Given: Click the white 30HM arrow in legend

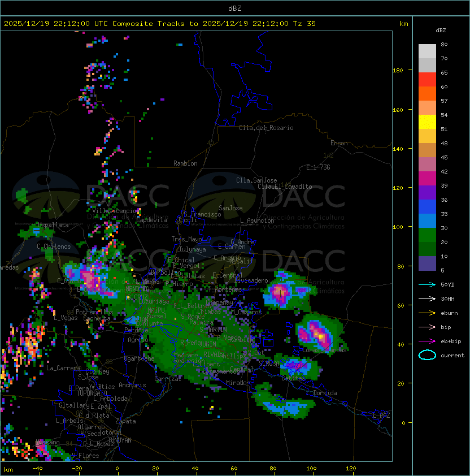Looking at the screenshot, I should tap(427, 298).
